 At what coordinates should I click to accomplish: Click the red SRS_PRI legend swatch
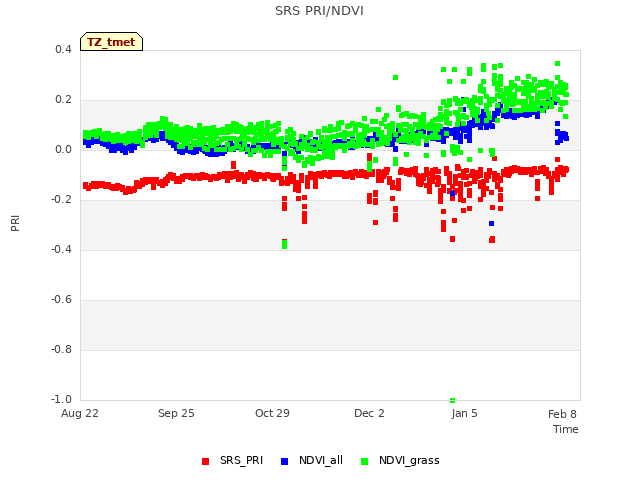pyautogui.click(x=205, y=461)
